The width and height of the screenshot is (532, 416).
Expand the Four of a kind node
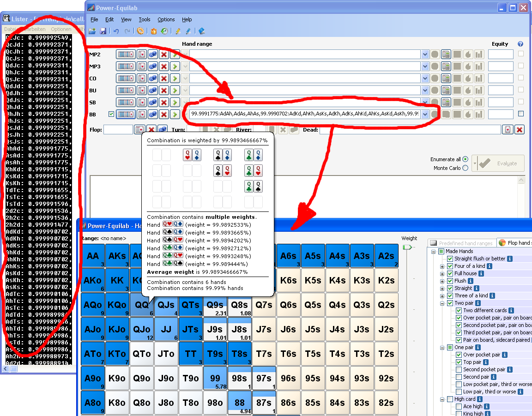442,266
